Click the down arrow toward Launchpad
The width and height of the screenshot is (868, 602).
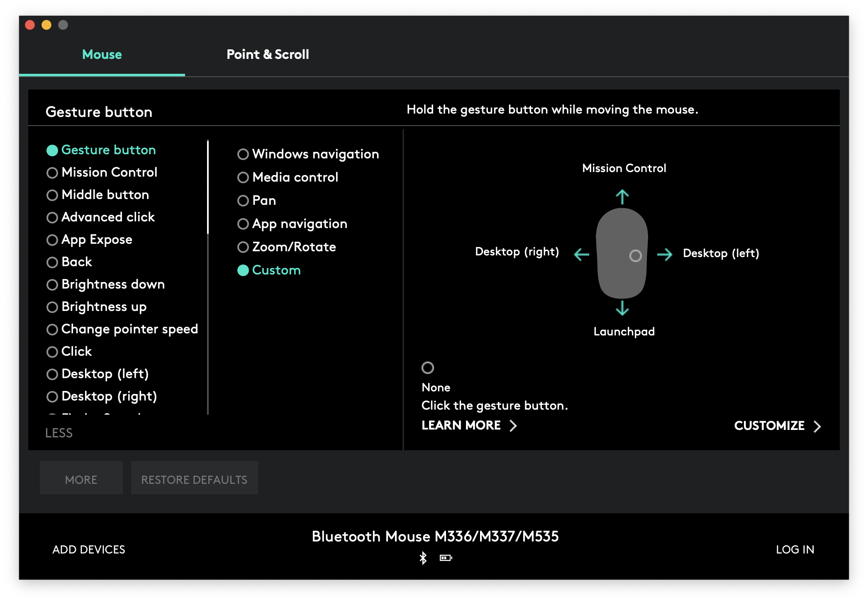click(622, 308)
